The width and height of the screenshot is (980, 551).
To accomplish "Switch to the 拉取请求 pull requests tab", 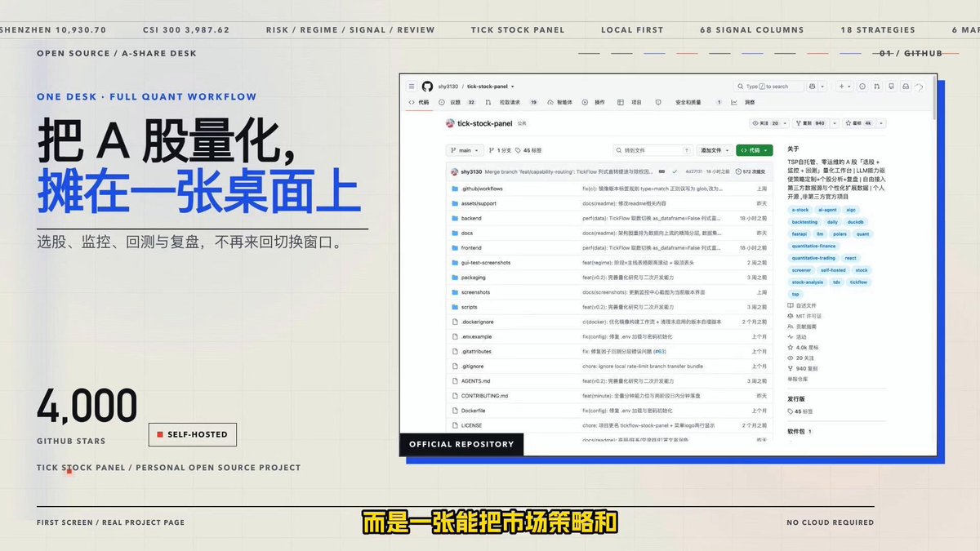I will [x=512, y=102].
